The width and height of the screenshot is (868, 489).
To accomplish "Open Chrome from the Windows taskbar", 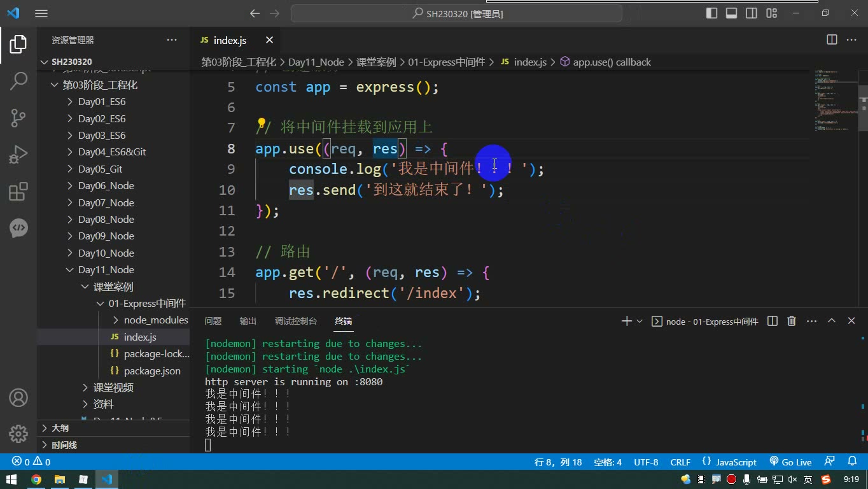I will [x=36, y=479].
